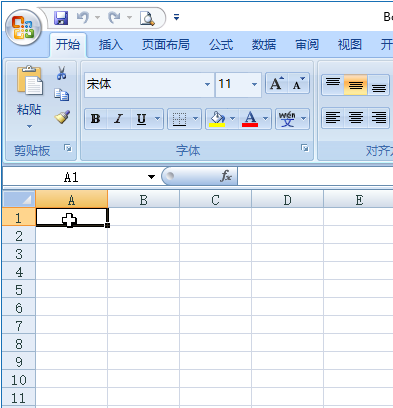The image size is (393, 408).
Task: Open the undo history dropdown arrow
Action: click(97, 17)
